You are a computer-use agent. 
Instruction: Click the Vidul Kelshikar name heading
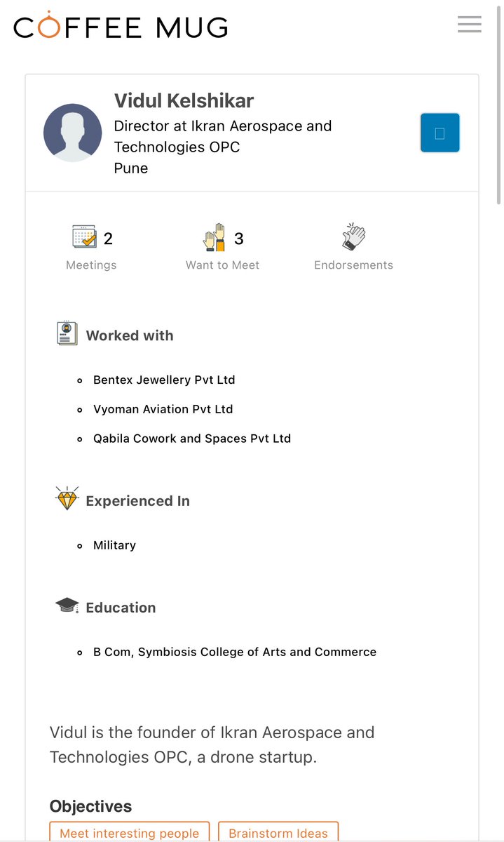point(184,101)
